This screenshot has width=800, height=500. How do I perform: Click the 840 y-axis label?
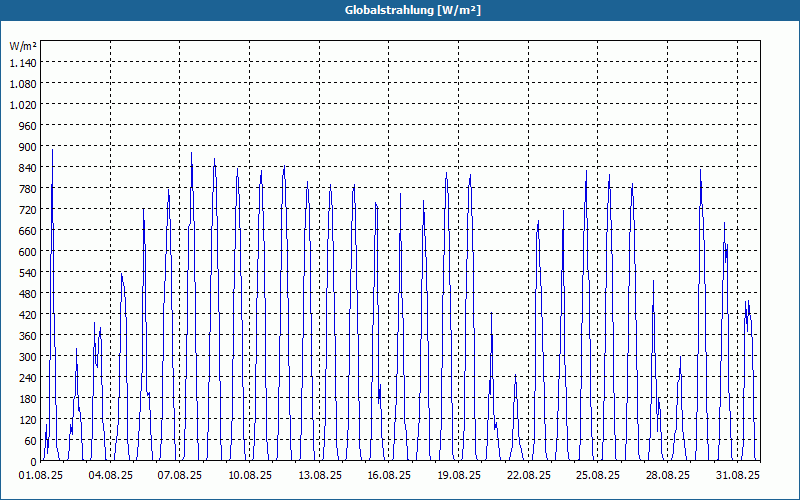[x=28, y=168]
